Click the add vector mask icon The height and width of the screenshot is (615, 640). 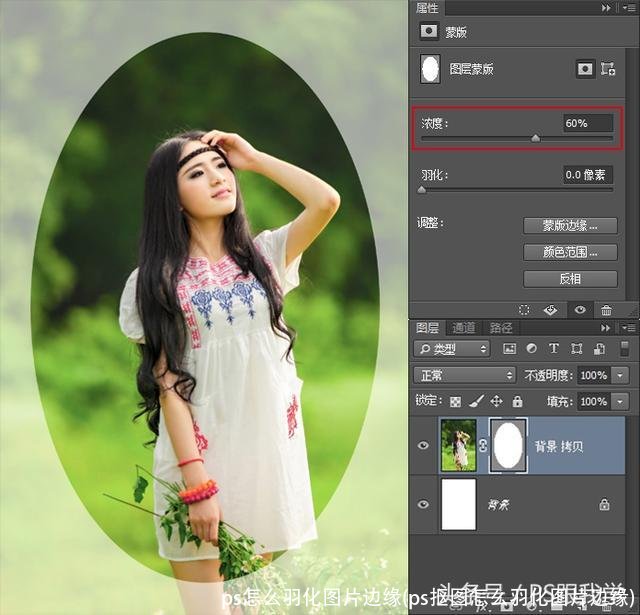tap(607, 70)
